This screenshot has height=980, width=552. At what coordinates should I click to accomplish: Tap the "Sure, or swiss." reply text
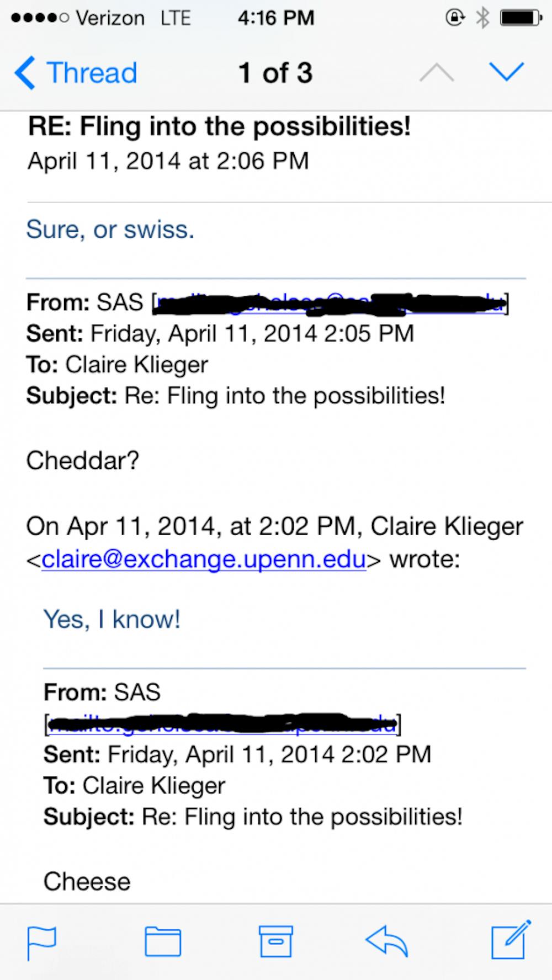(x=110, y=230)
